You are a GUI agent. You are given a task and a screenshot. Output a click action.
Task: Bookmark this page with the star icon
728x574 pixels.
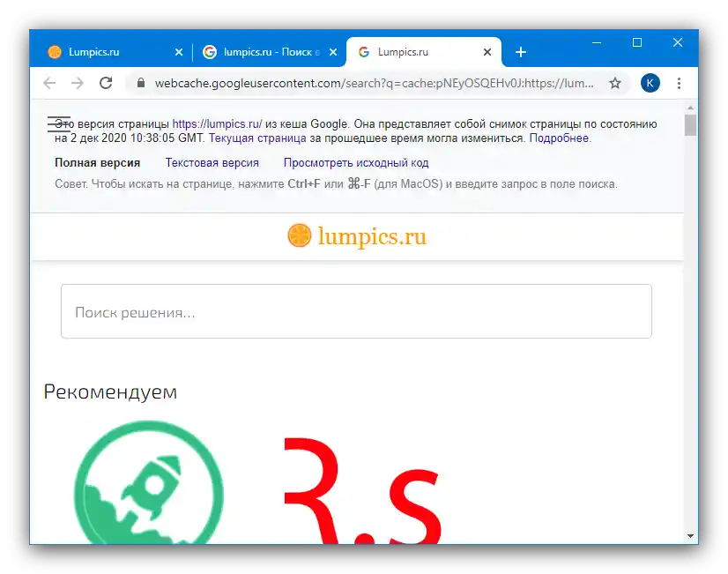614,83
